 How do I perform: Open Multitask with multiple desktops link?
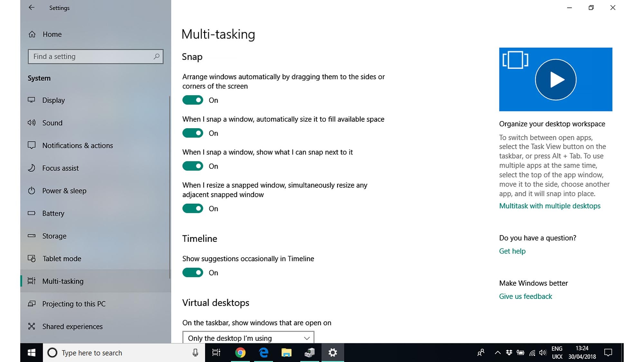tap(550, 206)
